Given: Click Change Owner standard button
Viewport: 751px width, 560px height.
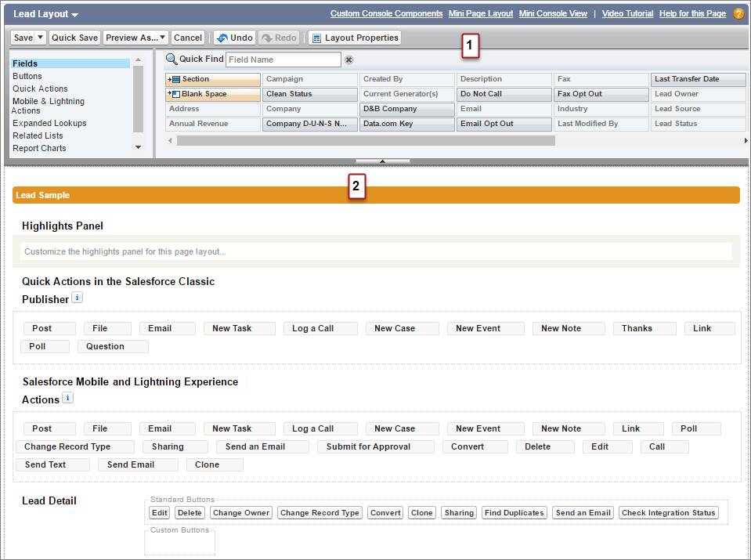Looking at the screenshot, I should [x=241, y=512].
